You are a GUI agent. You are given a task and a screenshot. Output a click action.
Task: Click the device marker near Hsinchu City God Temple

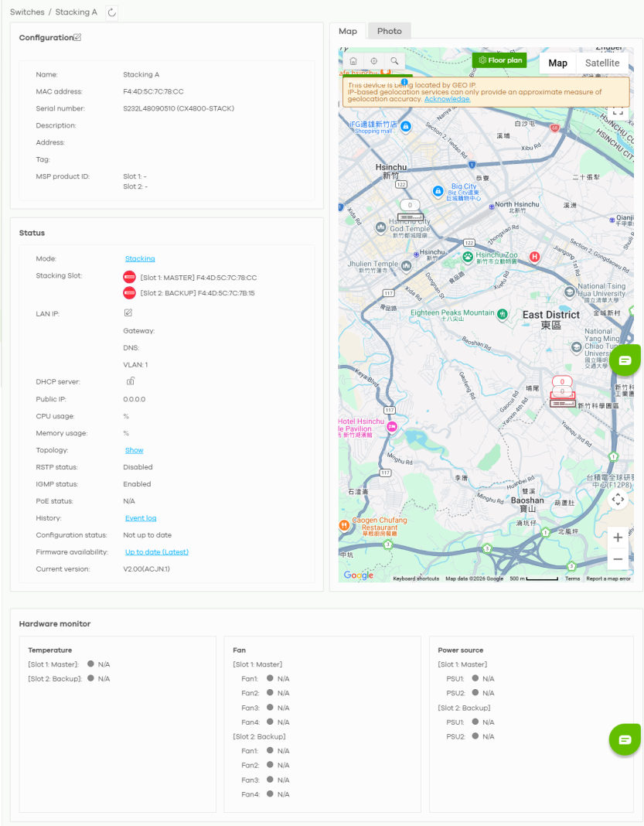click(411, 210)
